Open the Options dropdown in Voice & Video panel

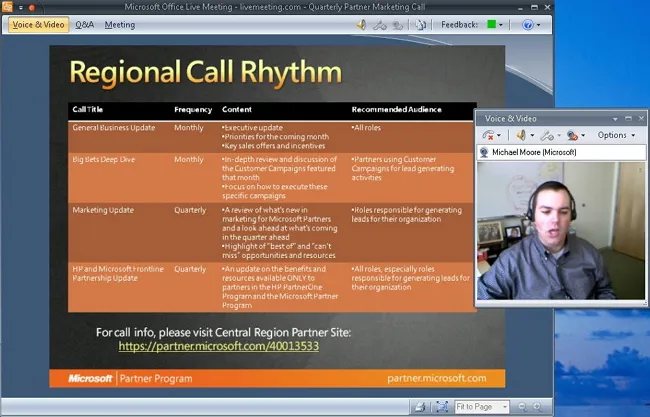pyautogui.click(x=616, y=135)
